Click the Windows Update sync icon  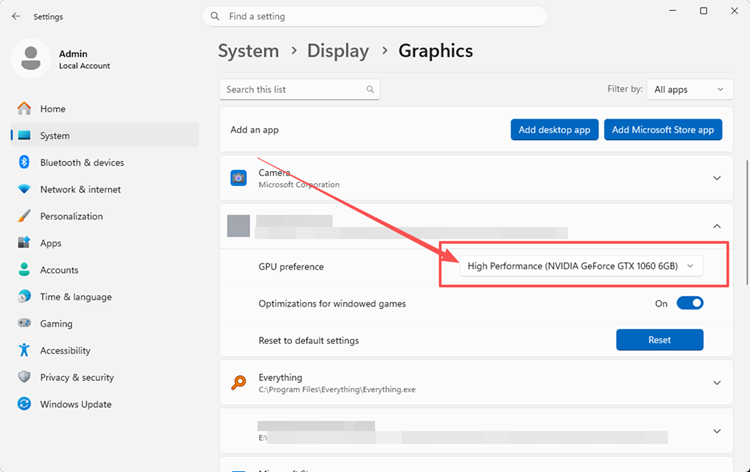(24, 404)
